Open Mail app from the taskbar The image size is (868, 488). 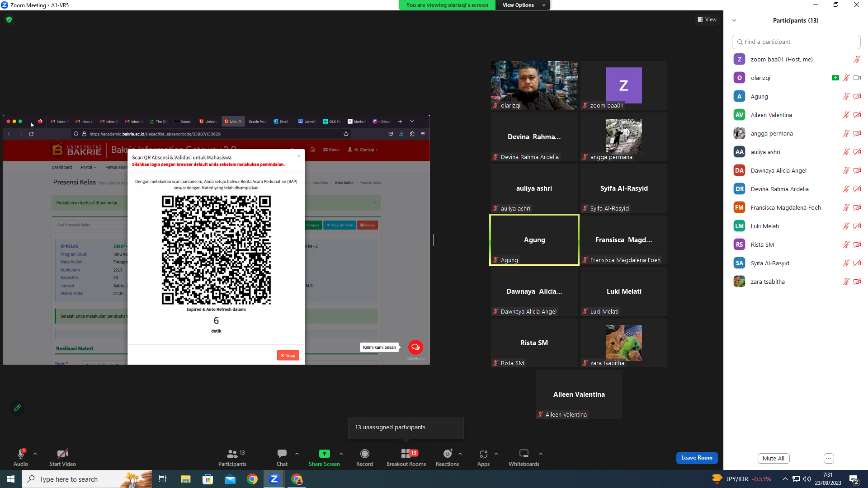coord(230,479)
